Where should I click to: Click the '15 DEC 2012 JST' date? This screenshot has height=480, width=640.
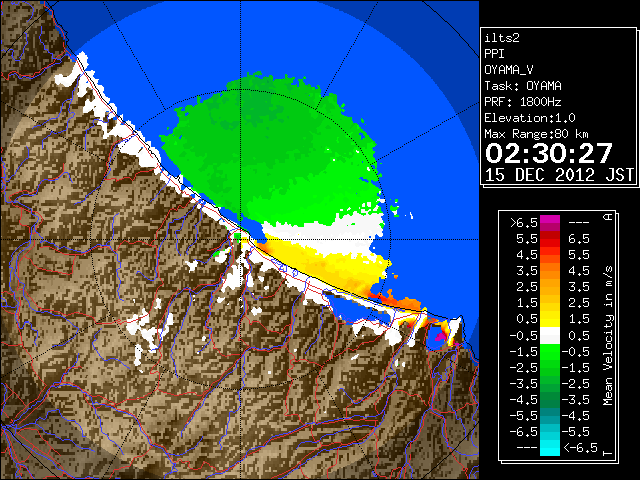coord(559,175)
